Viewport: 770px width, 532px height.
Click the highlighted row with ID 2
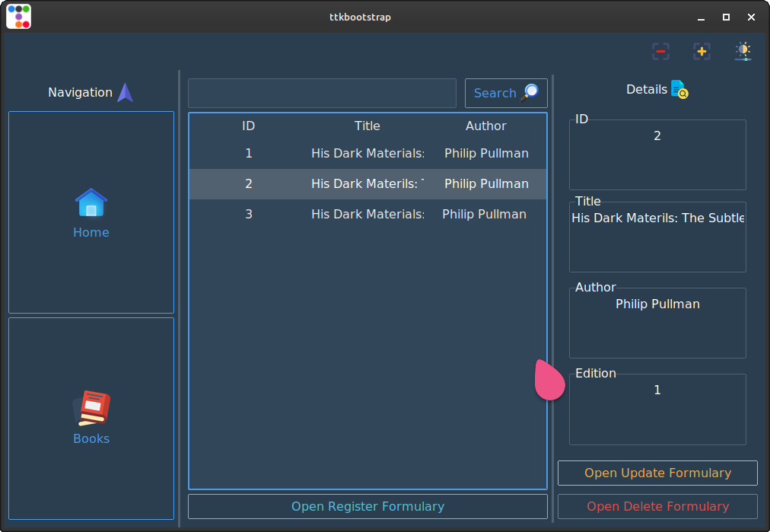point(367,184)
